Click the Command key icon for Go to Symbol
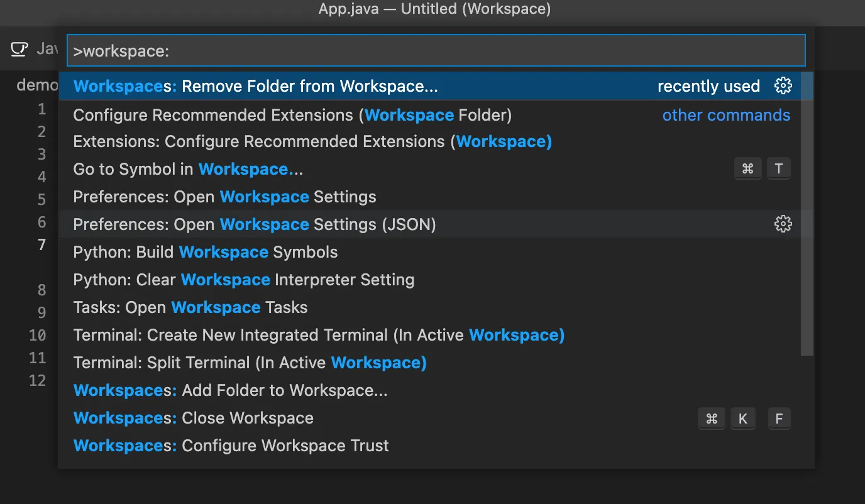 [747, 169]
